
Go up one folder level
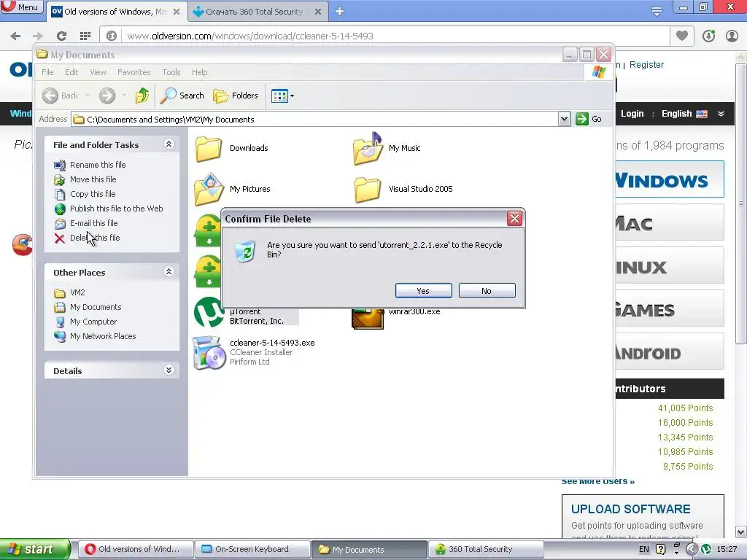[x=142, y=96]
